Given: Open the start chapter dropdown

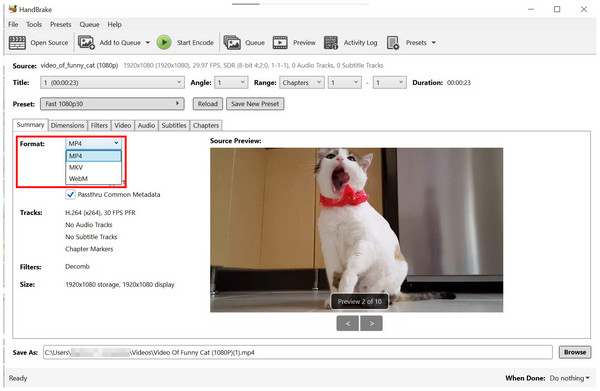Looking at the screenshot, I should coord(344,83).
